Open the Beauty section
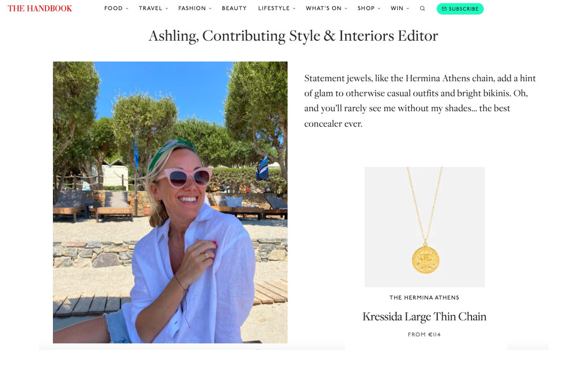The width and height of the screenshot is (588, 368). (234, 9)
